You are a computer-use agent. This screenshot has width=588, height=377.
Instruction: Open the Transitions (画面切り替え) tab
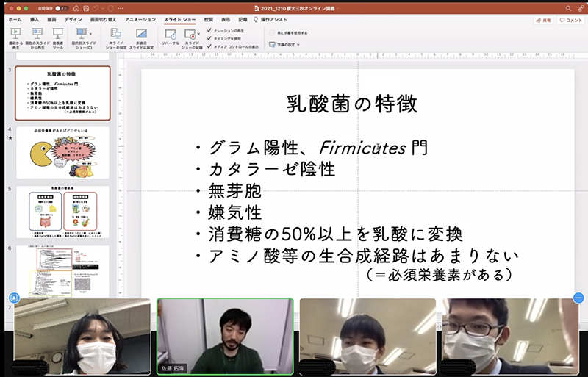(x=104, y=19)
